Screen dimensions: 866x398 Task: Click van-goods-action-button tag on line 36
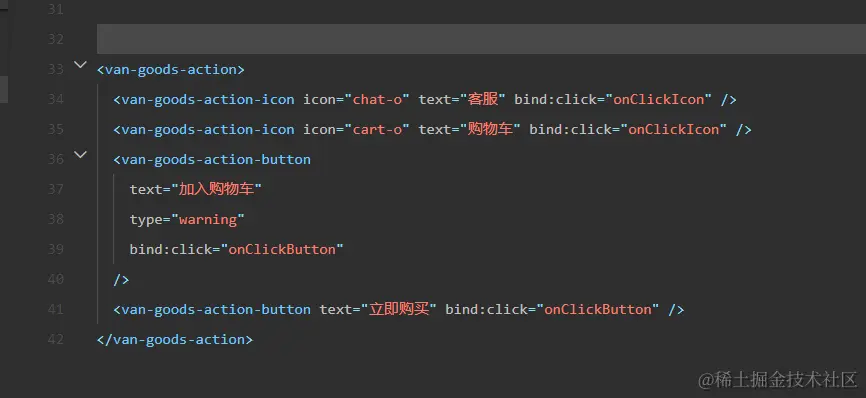pyautogui.click(x=216, y=160)
